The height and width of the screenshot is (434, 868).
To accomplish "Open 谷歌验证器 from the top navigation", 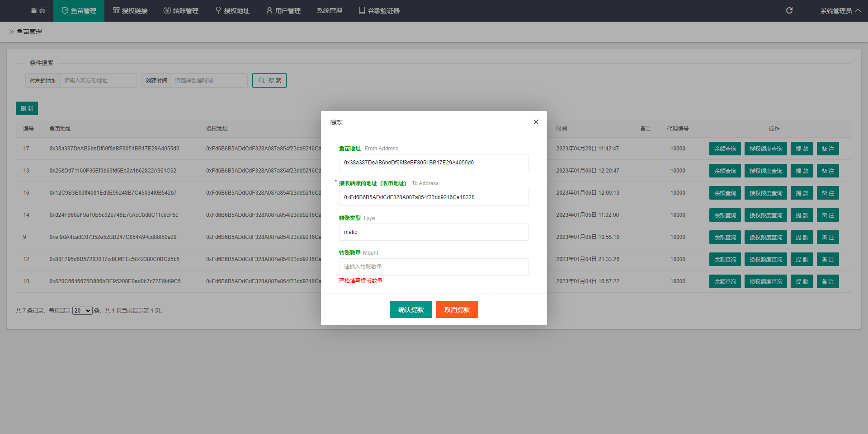I will 379,11.
